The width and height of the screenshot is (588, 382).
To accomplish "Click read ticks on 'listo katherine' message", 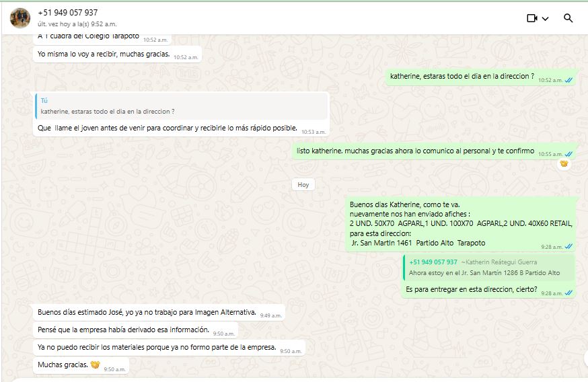I will coord(569,154).
